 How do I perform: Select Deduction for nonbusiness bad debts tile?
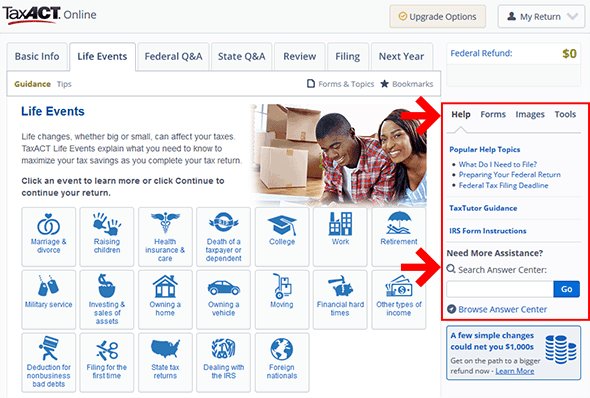point(49,362)
